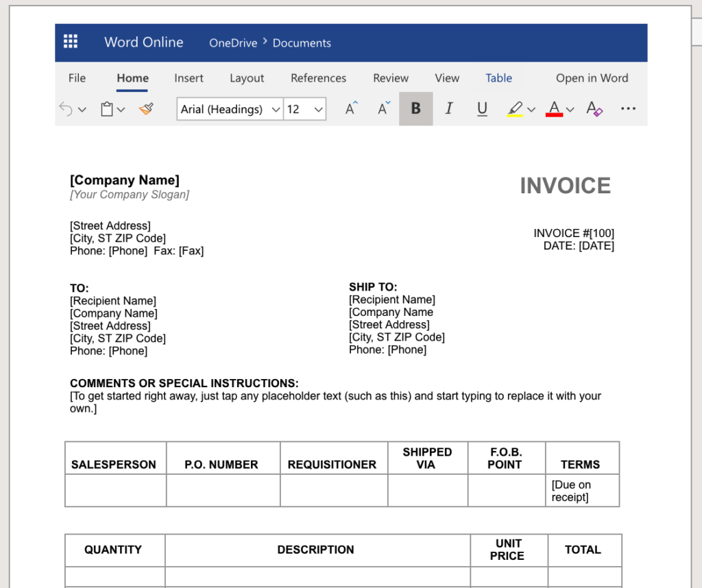Click the Paste clipboard icon
Screen dimensions: 702x588
(x=106, y=109)
